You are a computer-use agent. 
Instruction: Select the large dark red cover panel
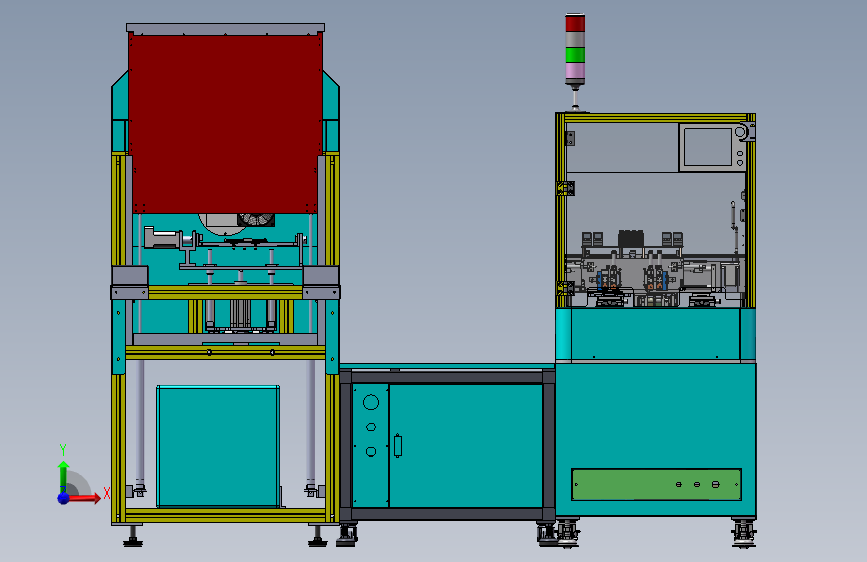(226, 124)
